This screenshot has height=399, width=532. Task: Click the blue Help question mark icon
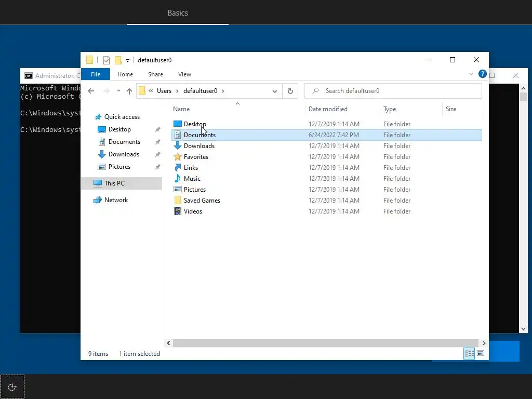pyautogui.click(x=482, y=74)
